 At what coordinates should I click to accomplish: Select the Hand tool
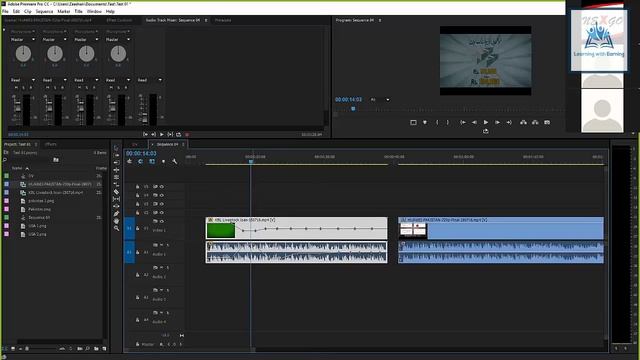(116, 221)
